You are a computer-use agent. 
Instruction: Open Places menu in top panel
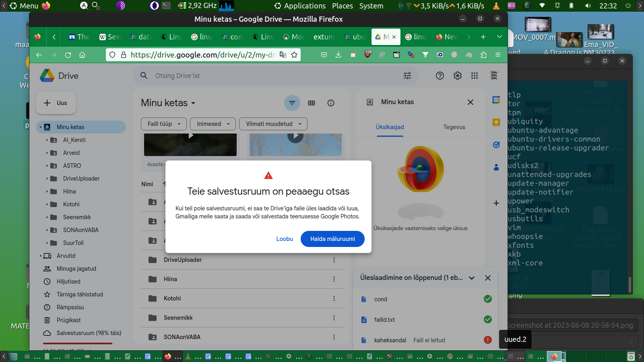coord(343,6)
